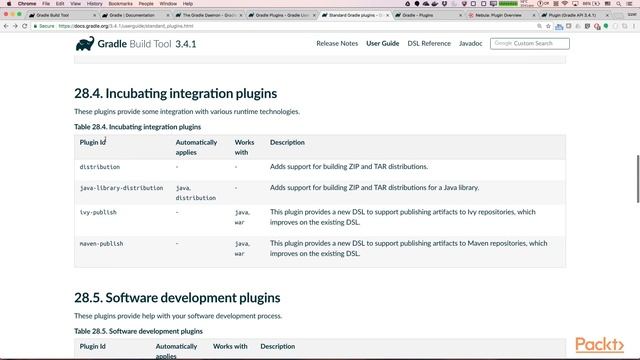Viewport: 640px width, 360px height.
Task: Reload the page with the refresh icon
Action: click(x=24, y=26)
